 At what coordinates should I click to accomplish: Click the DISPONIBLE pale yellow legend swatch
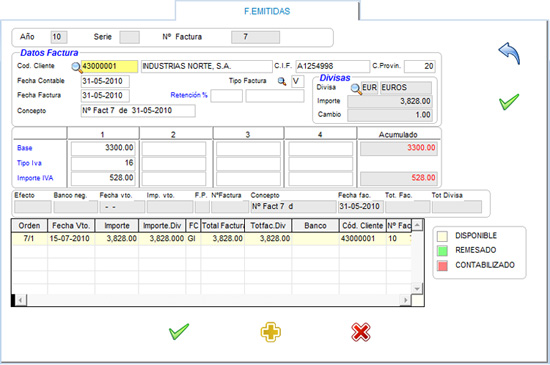coord(442,236)
